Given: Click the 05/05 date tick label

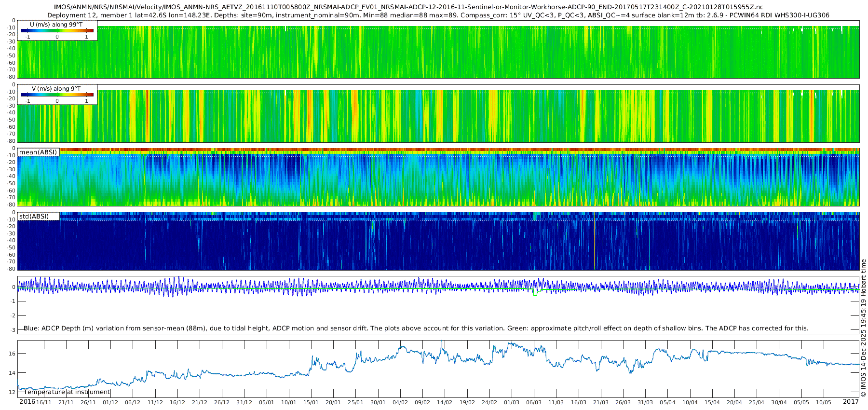Looking at the screenshot, I should [801, 402].
